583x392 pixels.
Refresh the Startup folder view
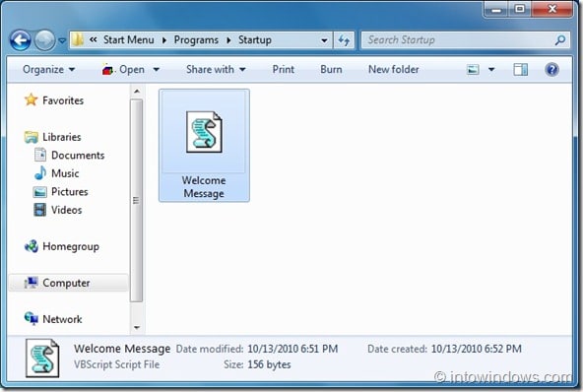pyautogui.click(x=344, y=40)
